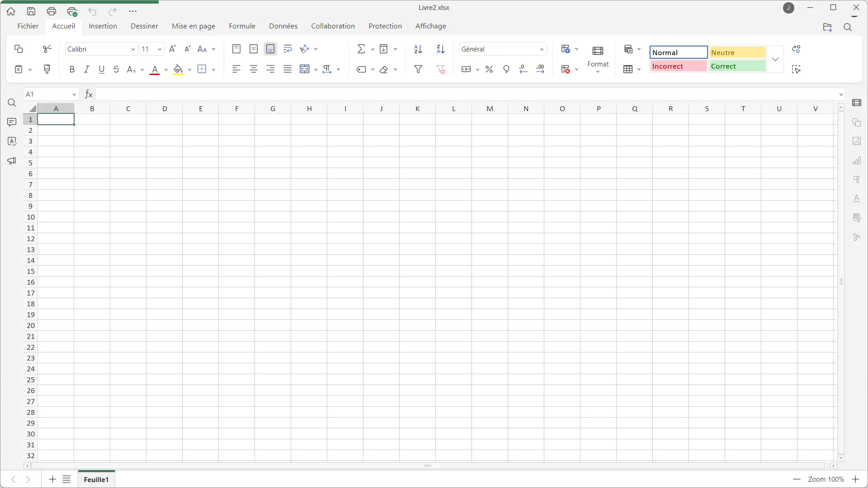Image resolution: width=868 pixels, height=488 pixels.
Task: Click the Undo arrow icon
Action: pyautogui.click(x=92, y=11)
